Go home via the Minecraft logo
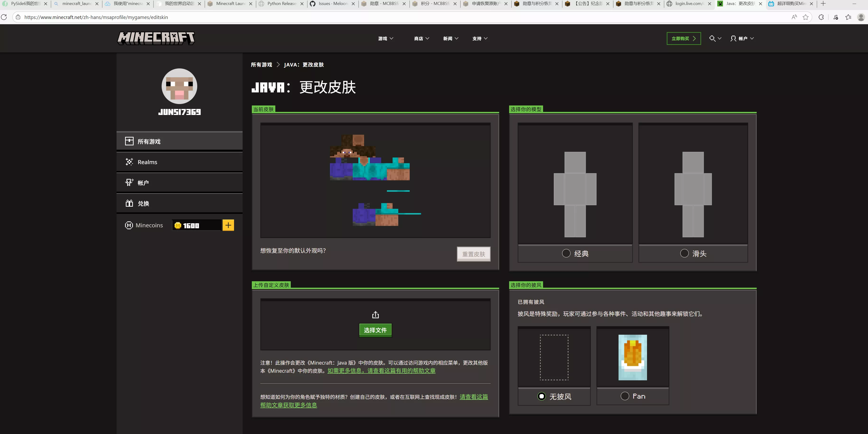This screenshot has width=868, height=434. point(156,38)
